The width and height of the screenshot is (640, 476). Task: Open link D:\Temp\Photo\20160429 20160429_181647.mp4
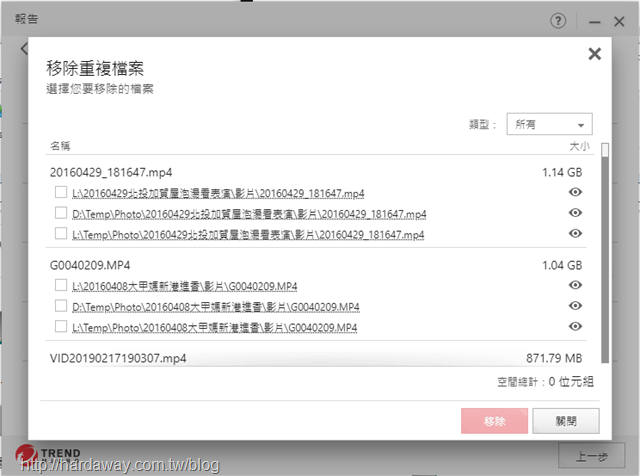click(x=249, y=214)
